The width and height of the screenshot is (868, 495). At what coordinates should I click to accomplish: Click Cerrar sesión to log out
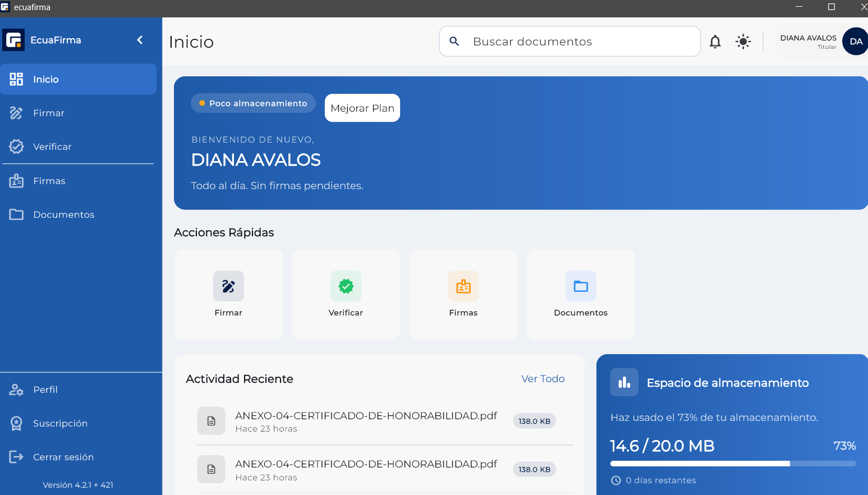78,457
